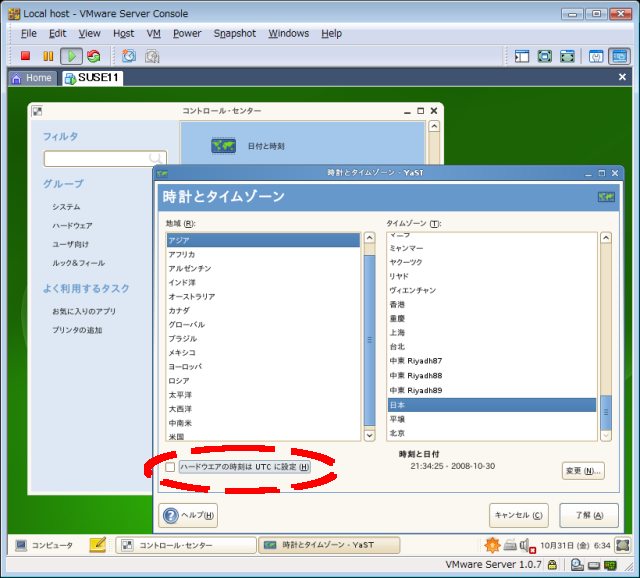Click the network adapter icon in status bar
Screen dimensions: 640x578
click(x=611, y=565)
